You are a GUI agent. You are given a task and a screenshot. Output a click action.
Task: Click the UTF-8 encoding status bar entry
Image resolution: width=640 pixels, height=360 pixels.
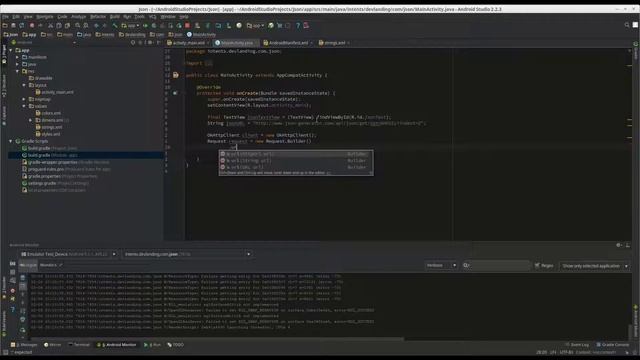point(567,352)
